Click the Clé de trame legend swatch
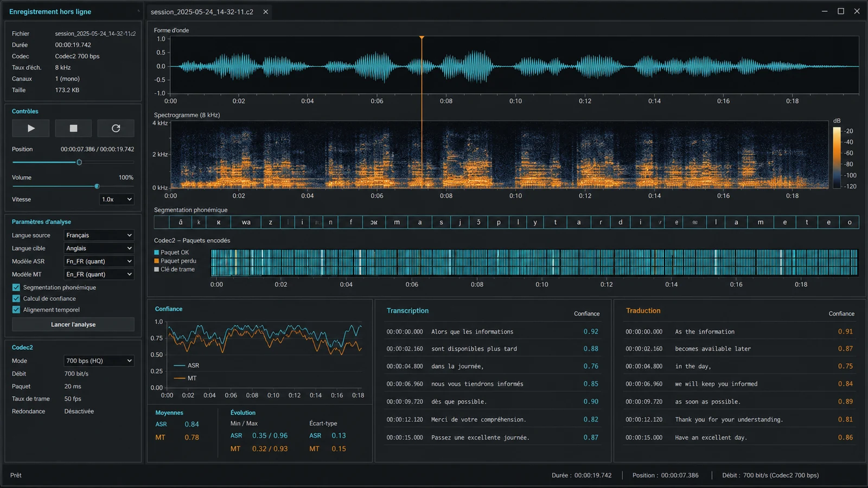Screen dimensions: 868x488 (x=157, y=269)
